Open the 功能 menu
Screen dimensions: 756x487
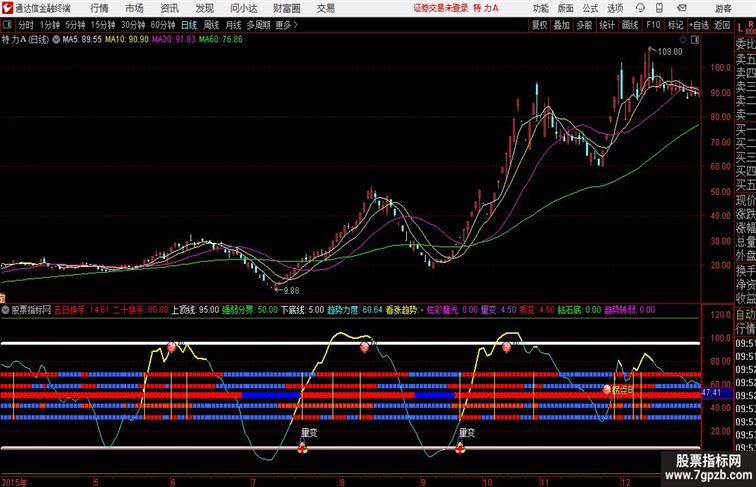[x=540, y=8]
